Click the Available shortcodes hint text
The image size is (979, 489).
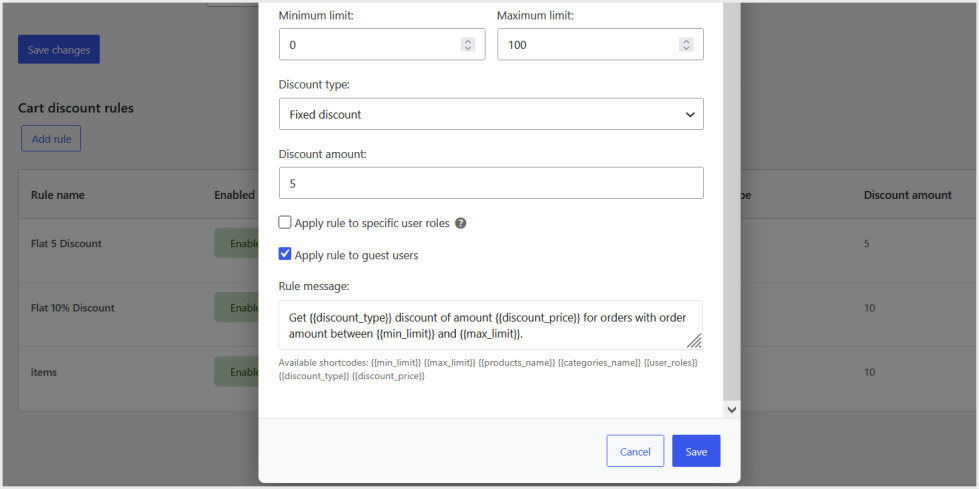pyautogui.click(x=488, y=369)
